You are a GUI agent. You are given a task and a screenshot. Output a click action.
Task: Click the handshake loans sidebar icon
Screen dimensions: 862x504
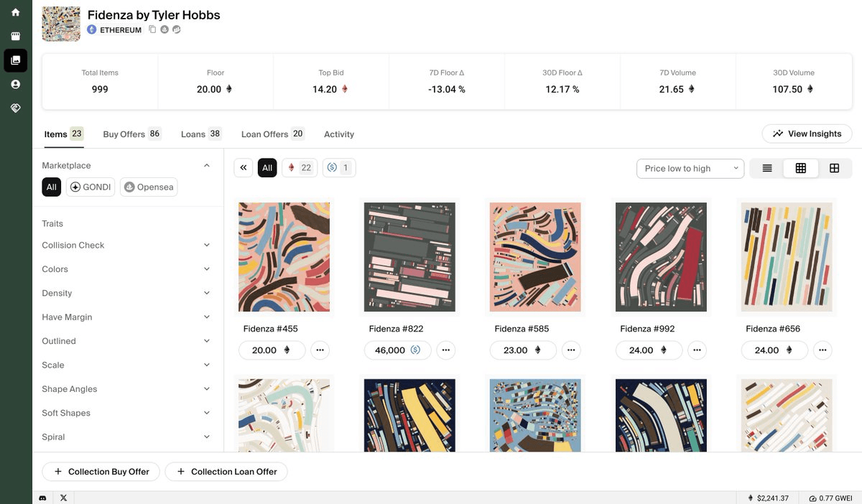(15, 108)
